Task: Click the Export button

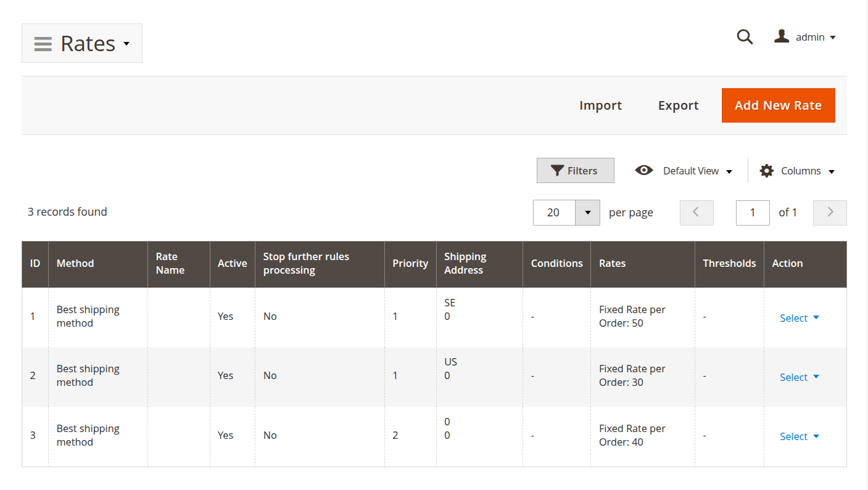Action: pyautogui.click(x=678, y=105)
